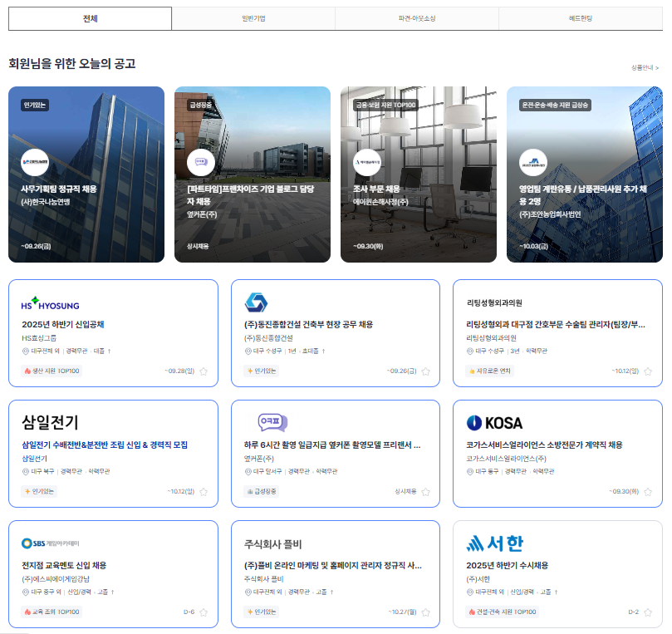Select the 동진종합건설 blue logo icon
Image resolution: width=672 pixels, height=634 pixels.
click(x=256, y=302)
